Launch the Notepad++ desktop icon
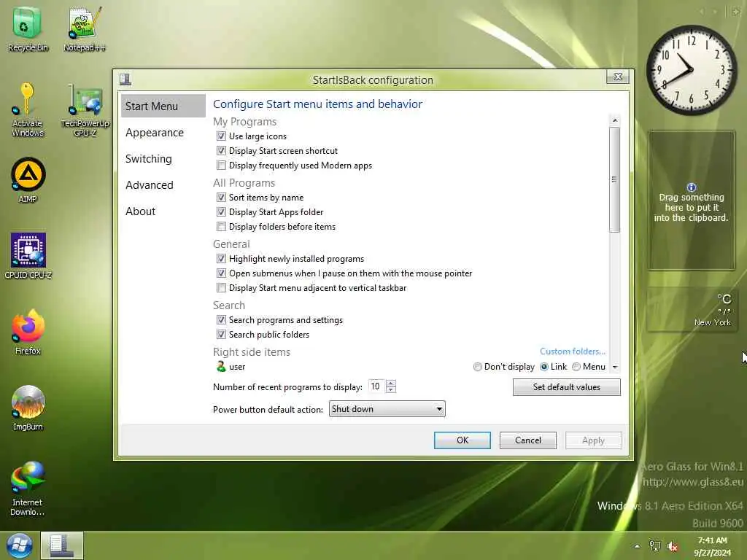This screenshot has height=560, width=747. [x=85, y=28]
